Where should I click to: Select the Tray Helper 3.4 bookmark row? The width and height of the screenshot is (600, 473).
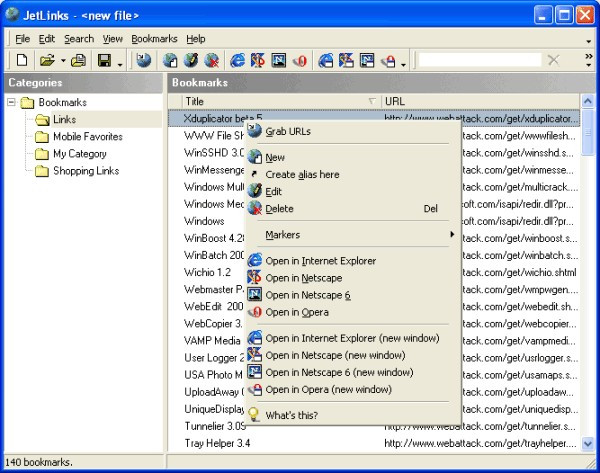coord(374,443)
